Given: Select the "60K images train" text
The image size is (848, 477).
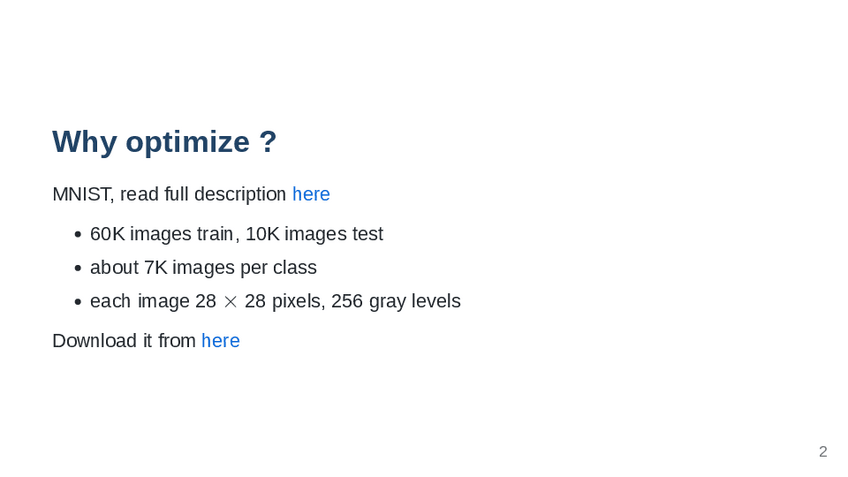Looking at the screenshot, I should [x=161, y=234].
